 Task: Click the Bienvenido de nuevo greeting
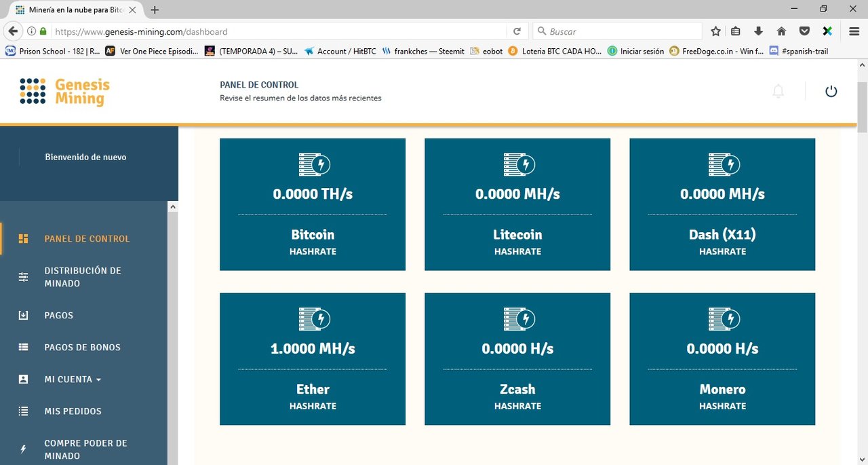tap(85, 157)
